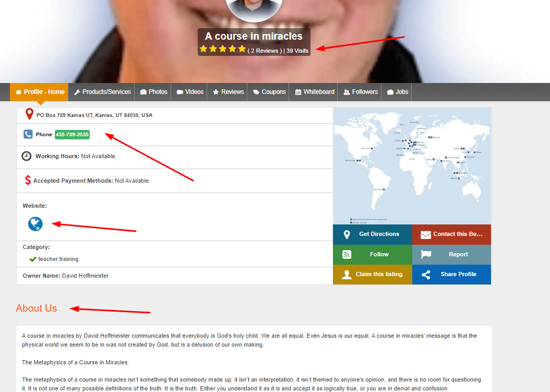Click the Claim this listing button
The image size is (550, 392).
coord(372,274)
